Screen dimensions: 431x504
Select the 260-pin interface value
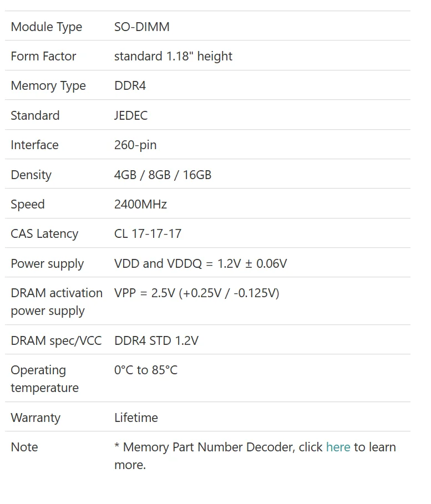click(x=135, y=145)
